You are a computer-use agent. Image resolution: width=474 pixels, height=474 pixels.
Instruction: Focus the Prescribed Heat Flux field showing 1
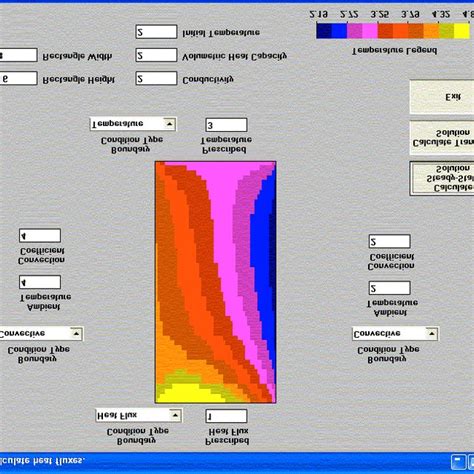click(x=226, y=416)
